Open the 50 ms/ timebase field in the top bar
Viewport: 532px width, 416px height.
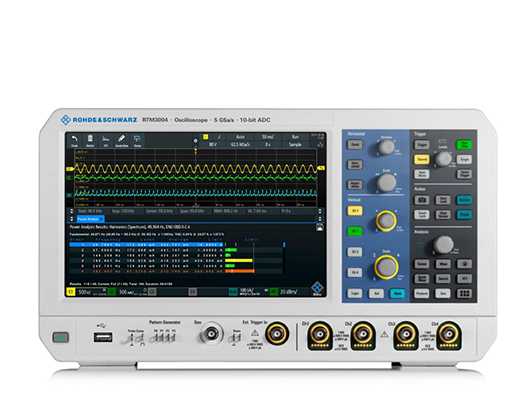coord(268,137)
